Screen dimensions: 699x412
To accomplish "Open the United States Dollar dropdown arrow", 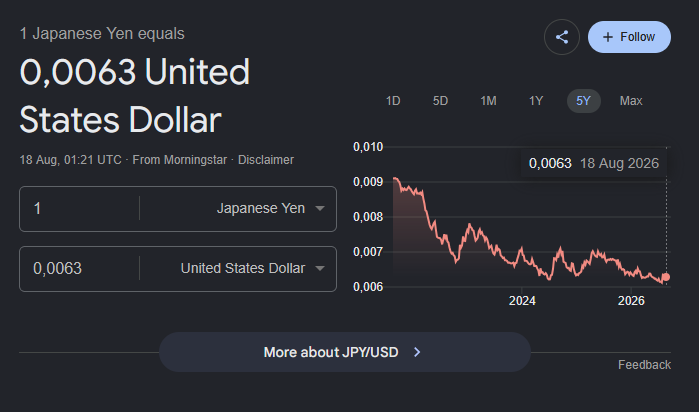I will coord(320,268).
